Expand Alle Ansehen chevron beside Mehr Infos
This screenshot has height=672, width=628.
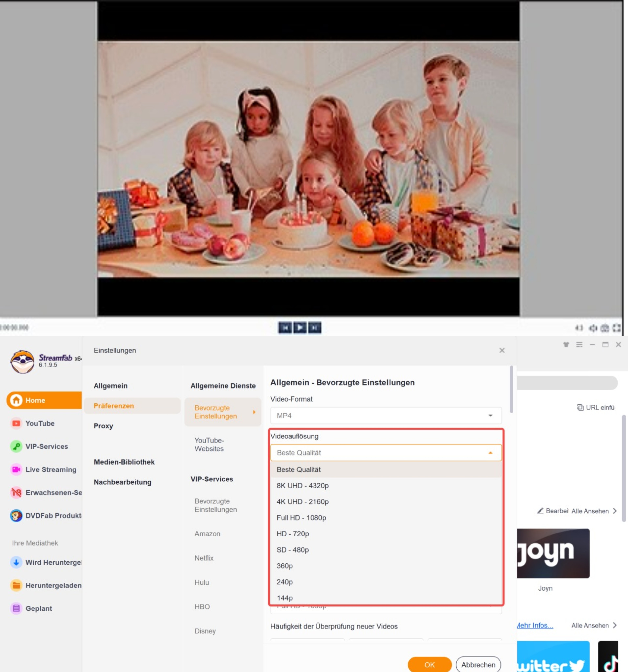pos(615,625)
